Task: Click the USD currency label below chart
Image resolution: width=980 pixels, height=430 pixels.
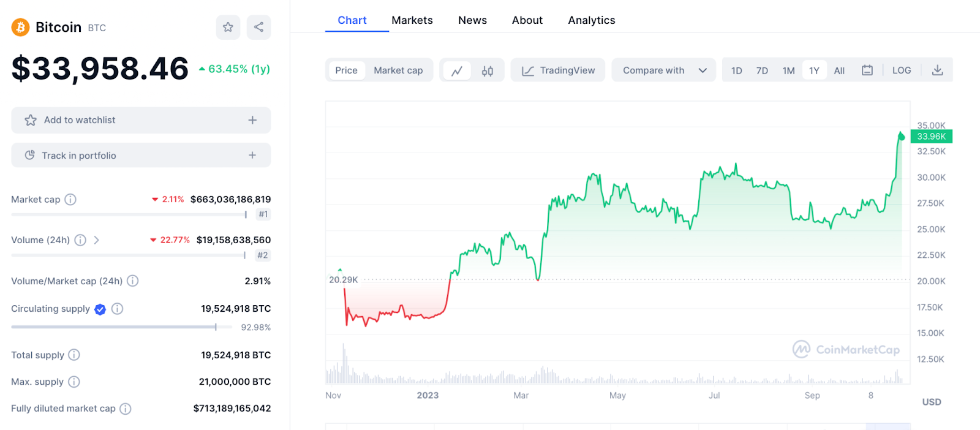Action: tap(932, 402)
